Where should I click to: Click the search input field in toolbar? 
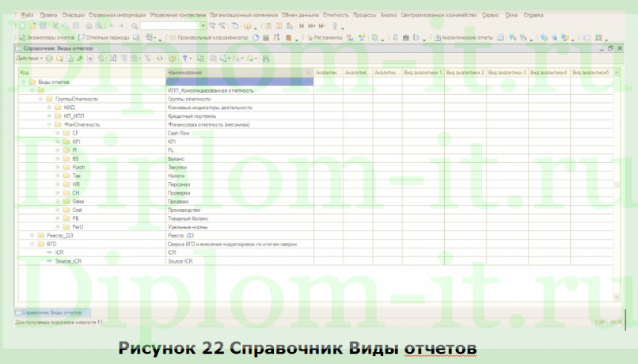point(169,26)
